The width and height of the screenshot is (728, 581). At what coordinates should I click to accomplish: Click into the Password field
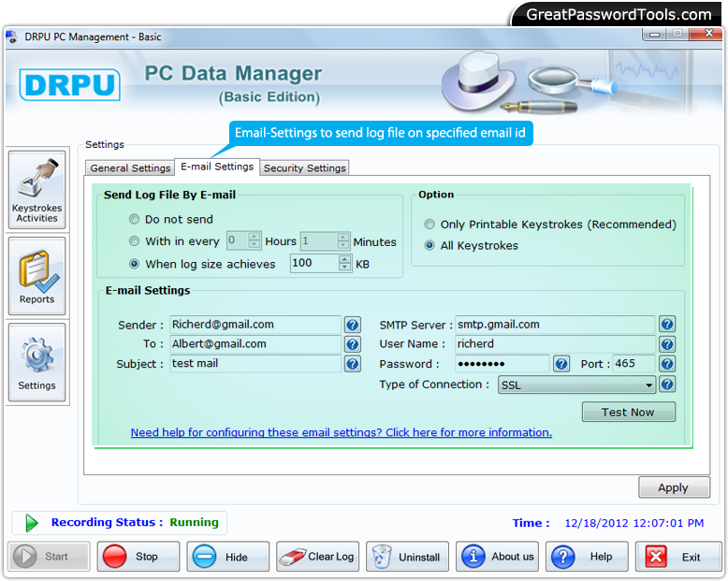point(502,364)
